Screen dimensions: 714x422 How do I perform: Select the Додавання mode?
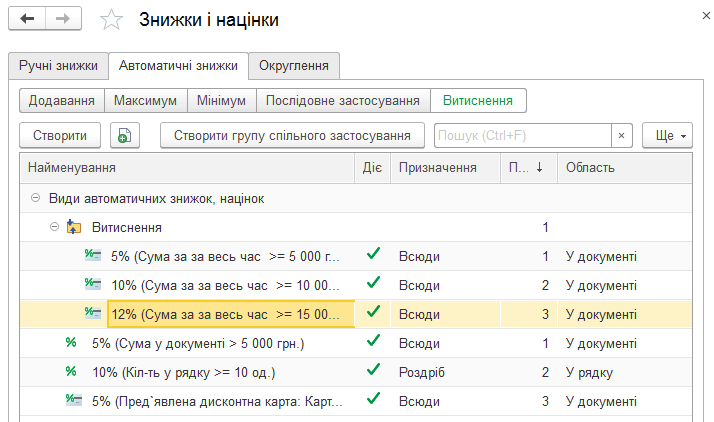[62, 101]
